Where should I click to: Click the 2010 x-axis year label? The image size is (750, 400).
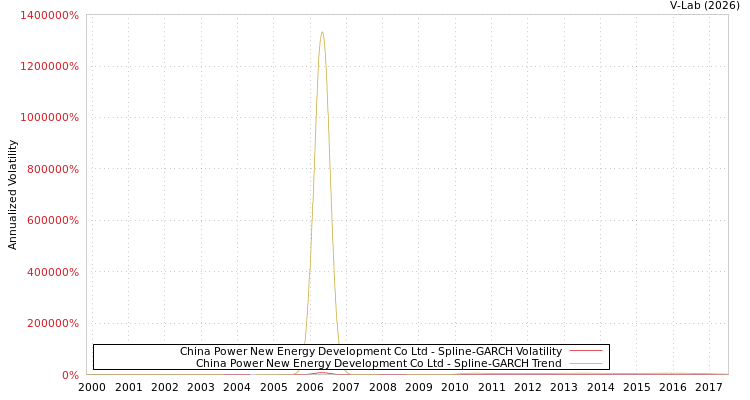tap(455, 387)
